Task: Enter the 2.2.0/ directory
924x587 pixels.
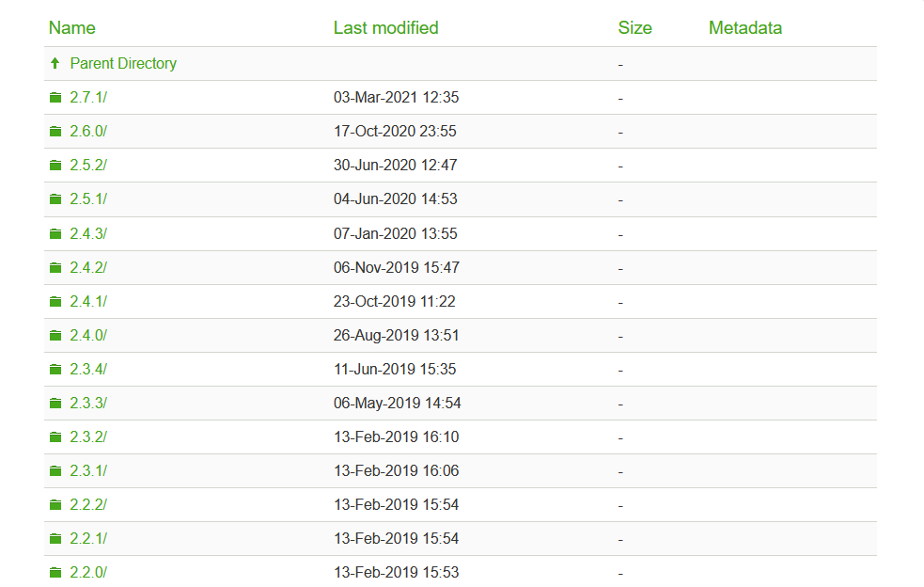Action: click(88, 573)
